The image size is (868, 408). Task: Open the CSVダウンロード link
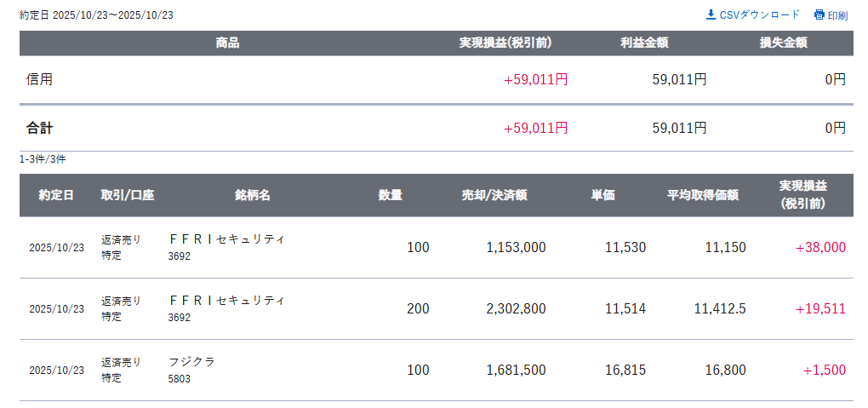pos(760,14)
